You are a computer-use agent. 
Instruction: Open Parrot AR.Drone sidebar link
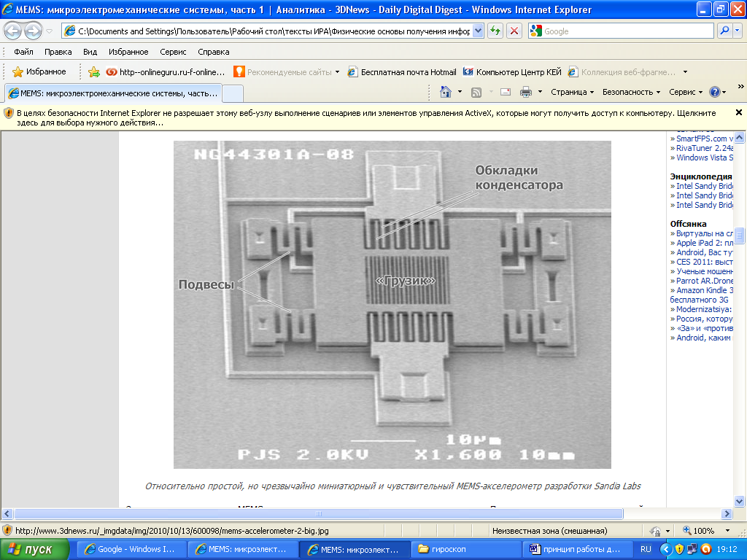705,281
